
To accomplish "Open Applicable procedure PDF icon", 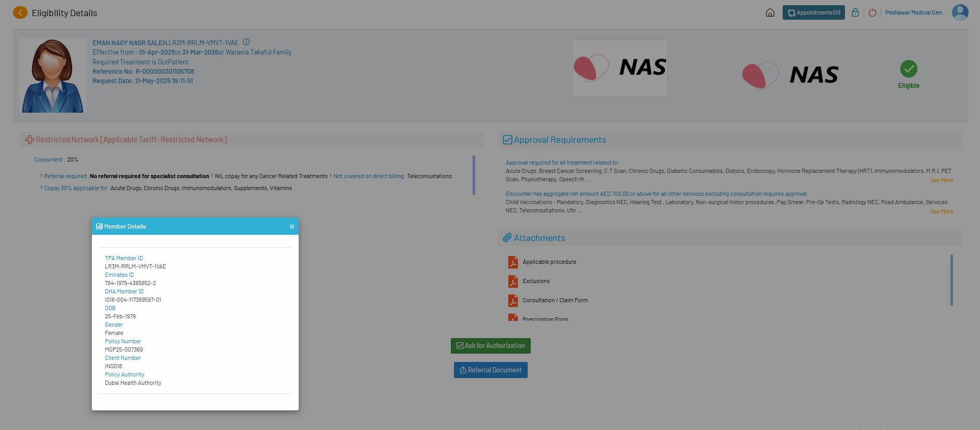I will click(x=513, y=262).
